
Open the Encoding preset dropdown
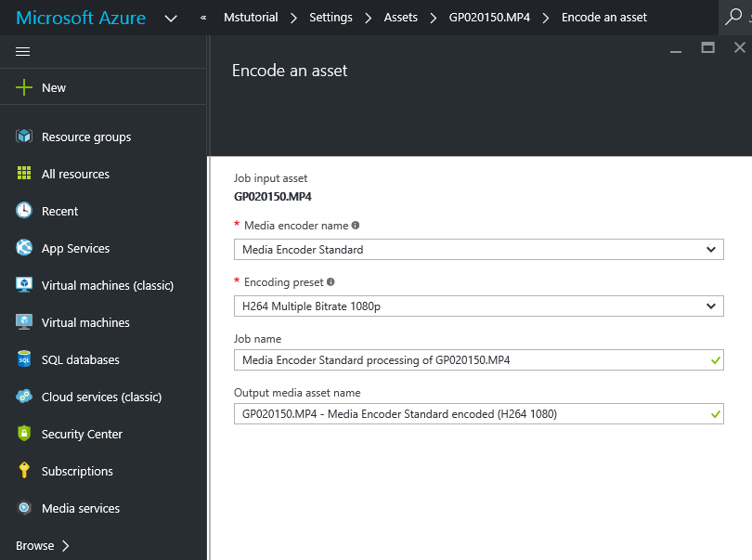[x=479, y=306]
